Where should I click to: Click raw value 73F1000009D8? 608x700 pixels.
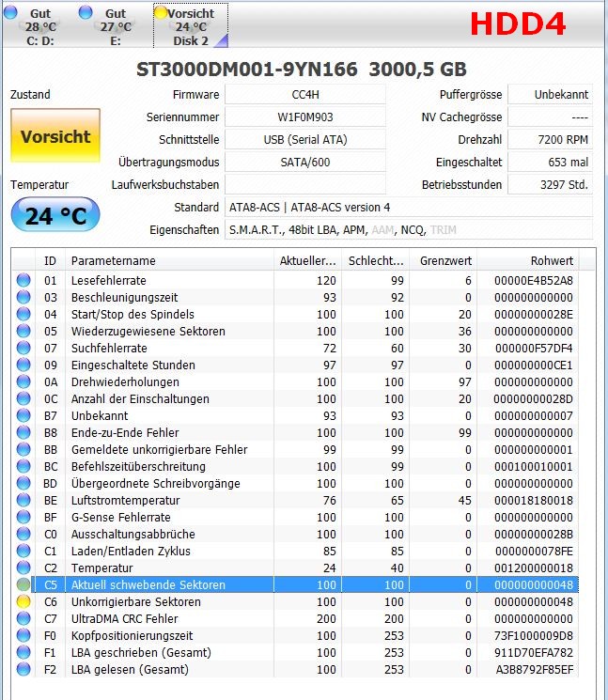534,636
